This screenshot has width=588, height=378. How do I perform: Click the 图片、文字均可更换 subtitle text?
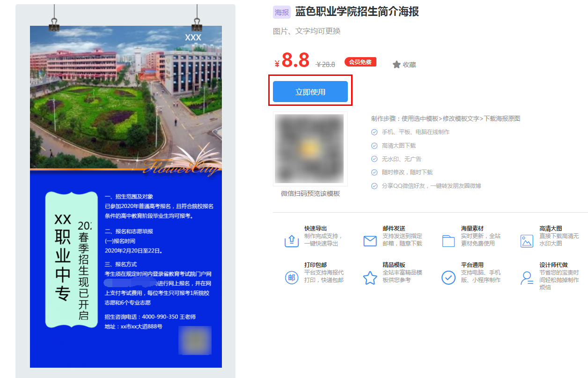coord(307,31)
